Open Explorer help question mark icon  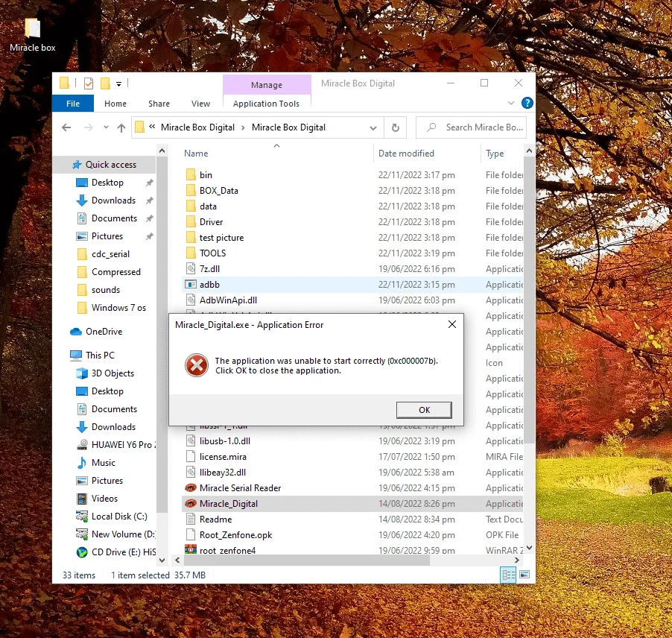coord(527,104)
